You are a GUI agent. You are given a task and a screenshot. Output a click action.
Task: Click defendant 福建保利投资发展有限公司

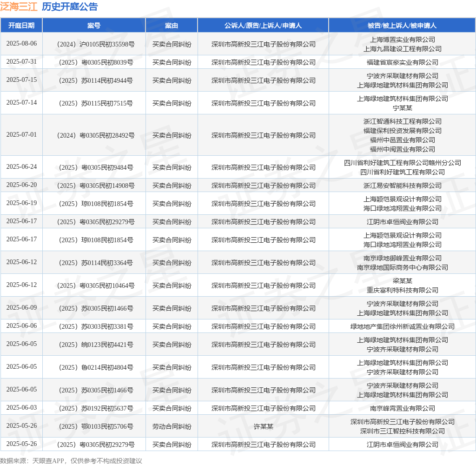click(402, 131)
